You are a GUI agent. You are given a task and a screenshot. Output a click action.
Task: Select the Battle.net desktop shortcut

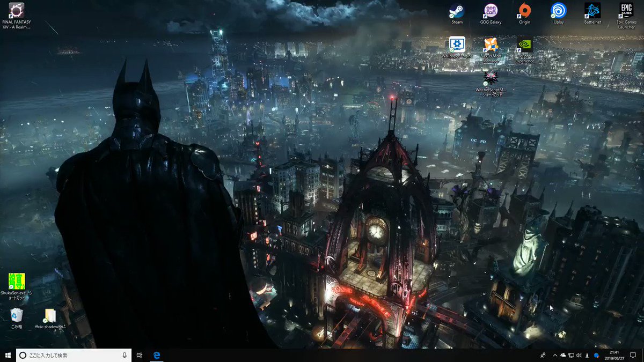[x=592, y=13]
